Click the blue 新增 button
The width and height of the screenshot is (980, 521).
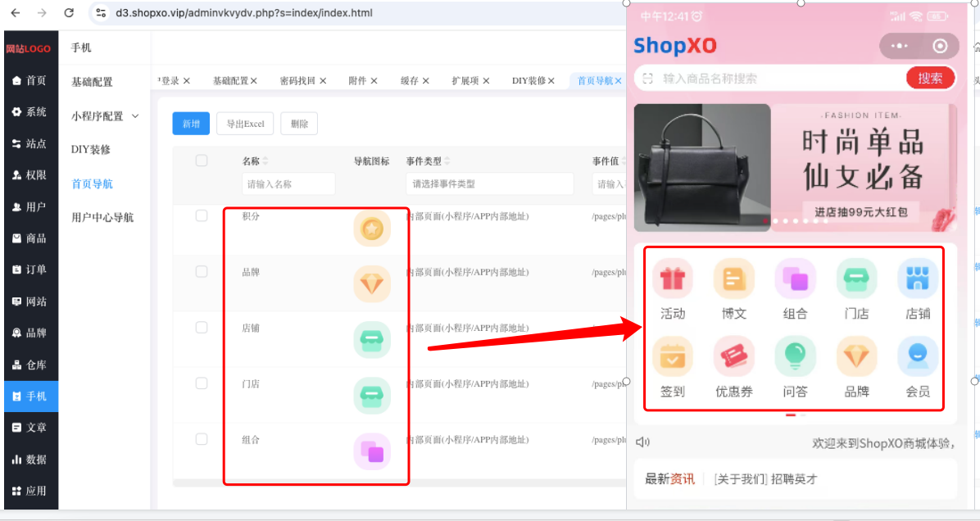click(191, 124)
